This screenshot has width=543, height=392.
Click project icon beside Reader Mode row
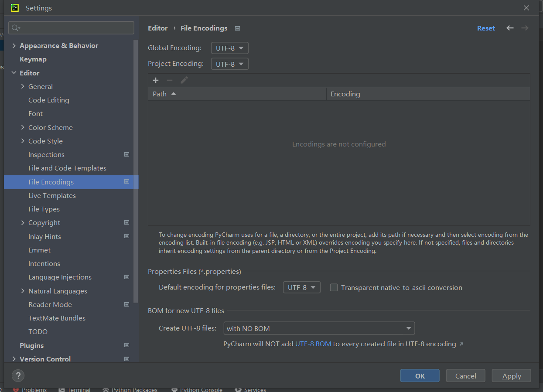click(x=126, y=304)
